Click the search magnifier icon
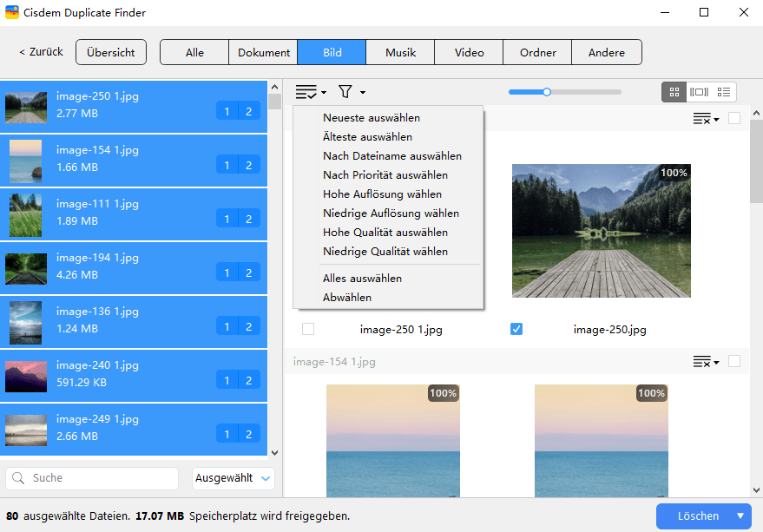 (x=19, y=478)
